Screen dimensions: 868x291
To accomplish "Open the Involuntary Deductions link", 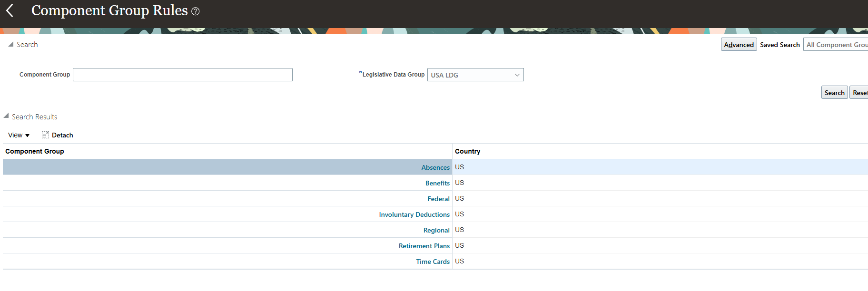I will tap(414, 214).
